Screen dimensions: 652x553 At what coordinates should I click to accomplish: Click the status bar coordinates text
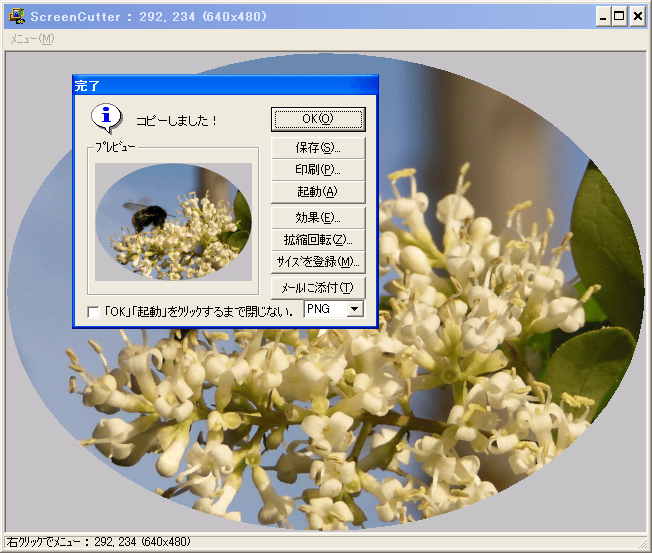tap(98, 543)
